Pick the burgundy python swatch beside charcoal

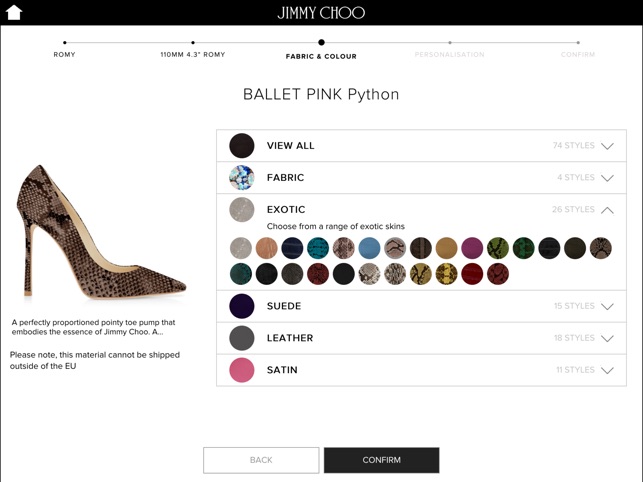[x=318, y=274]
